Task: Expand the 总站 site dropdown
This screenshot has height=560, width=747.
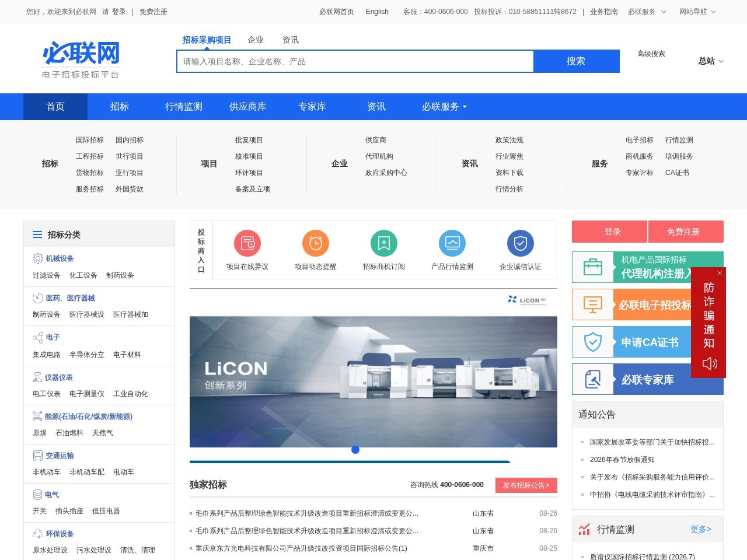Action: (711, 61)
